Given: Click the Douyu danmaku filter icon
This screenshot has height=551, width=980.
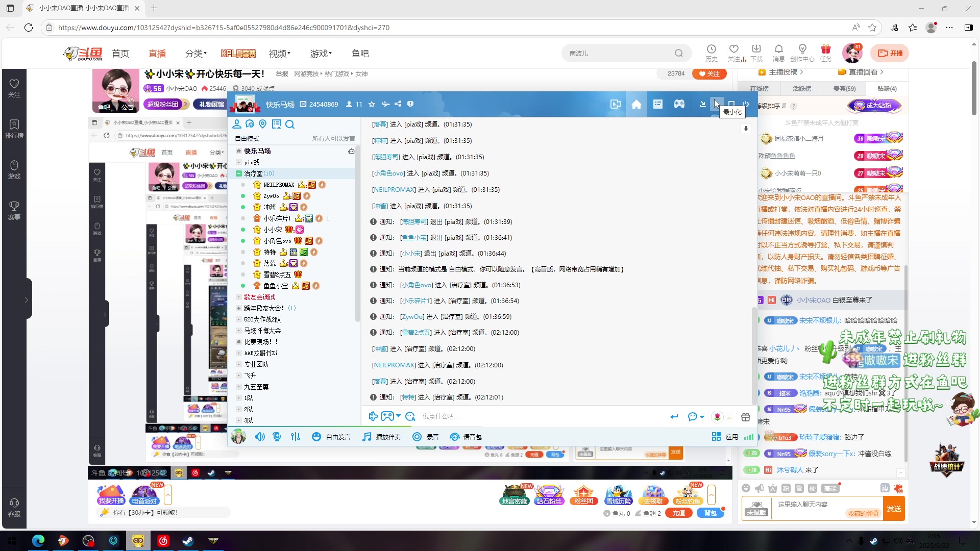Looking at the screenshot, I should 885,488.
